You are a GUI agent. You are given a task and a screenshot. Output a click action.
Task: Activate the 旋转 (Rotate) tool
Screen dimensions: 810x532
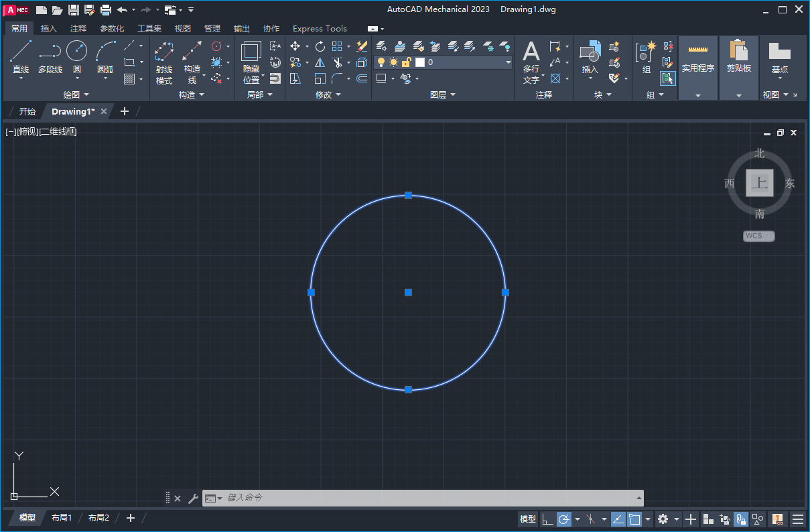320,46
